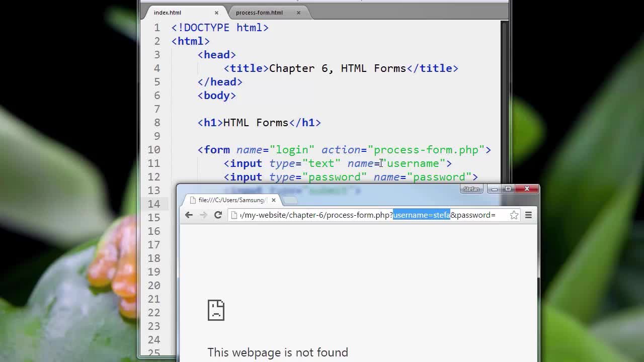Viewport: 644px width, 362px height.
Task: Click the "text" type value on line 11
Action: coord(321,163)
